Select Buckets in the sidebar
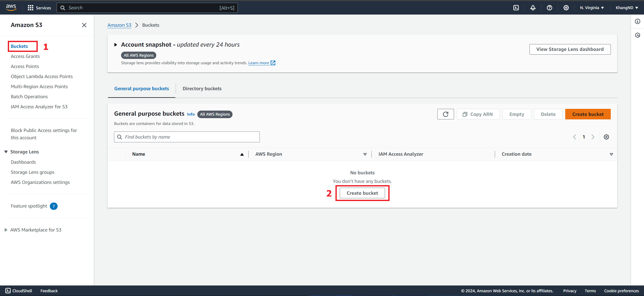 tap(19, 46)
